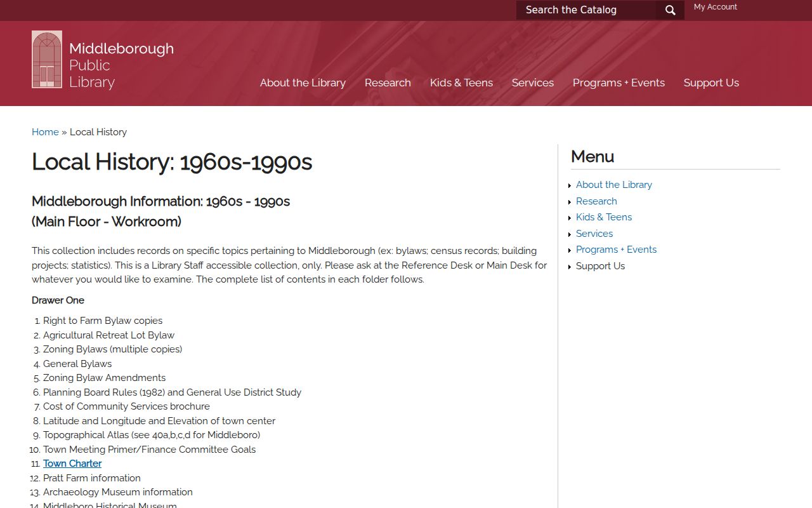Open About the Library in top navigation
Image resolution: width=812 pixels, height=508 pixels.
coord(303,83)
